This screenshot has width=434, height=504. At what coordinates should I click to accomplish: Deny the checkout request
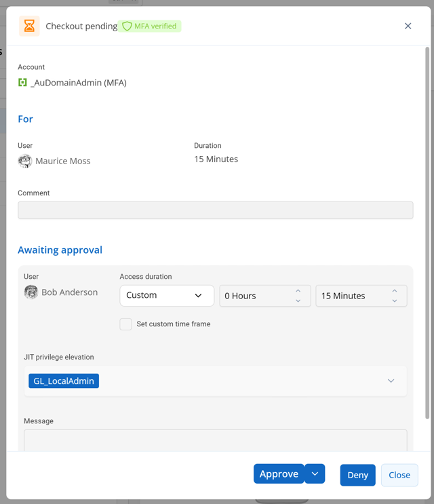click(357, 475)
